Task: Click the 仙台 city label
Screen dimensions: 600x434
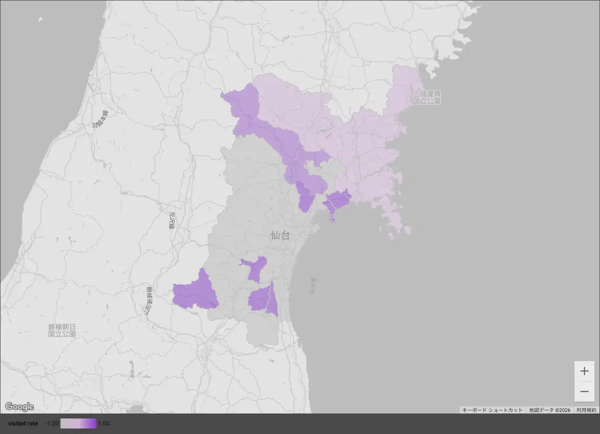Action: coord(280,235)
